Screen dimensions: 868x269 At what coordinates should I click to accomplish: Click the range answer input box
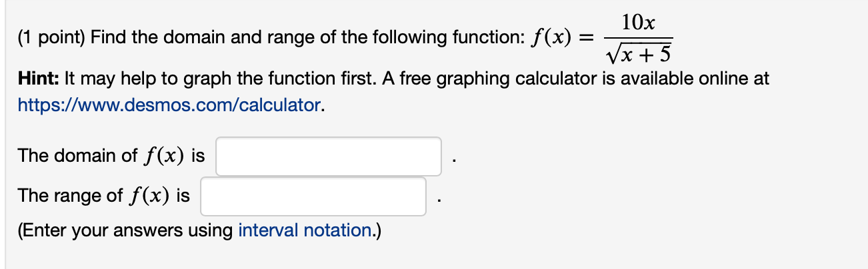coord(313,196)
